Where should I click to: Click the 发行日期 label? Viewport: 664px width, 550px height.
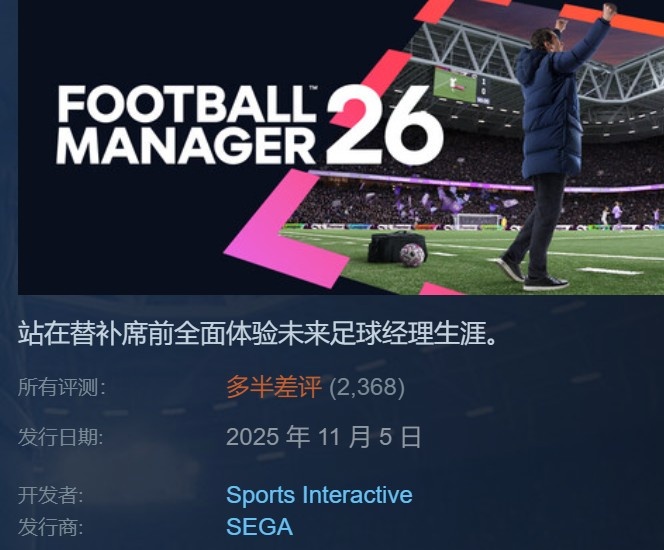[x=61, y=437]
